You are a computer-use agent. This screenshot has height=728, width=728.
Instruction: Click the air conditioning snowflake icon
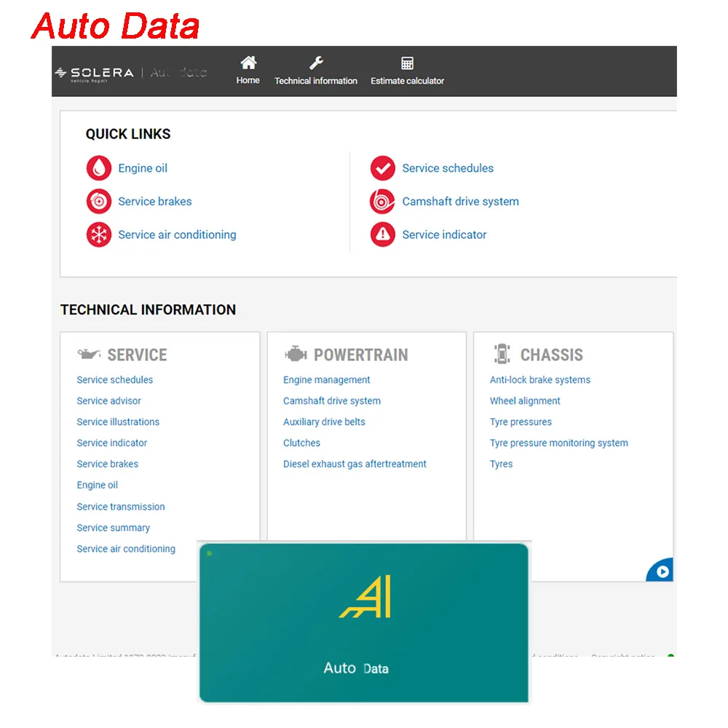98,234
